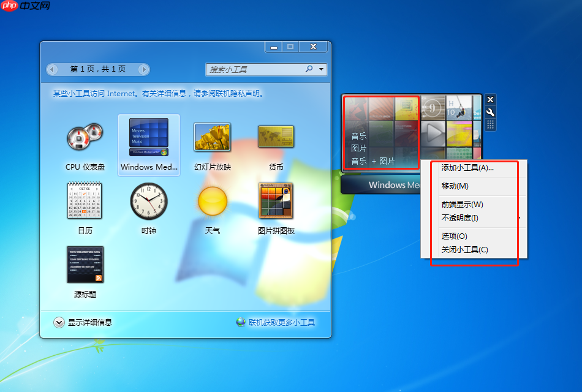Select the 源标题 feed headlines gadget

[85, 265]
